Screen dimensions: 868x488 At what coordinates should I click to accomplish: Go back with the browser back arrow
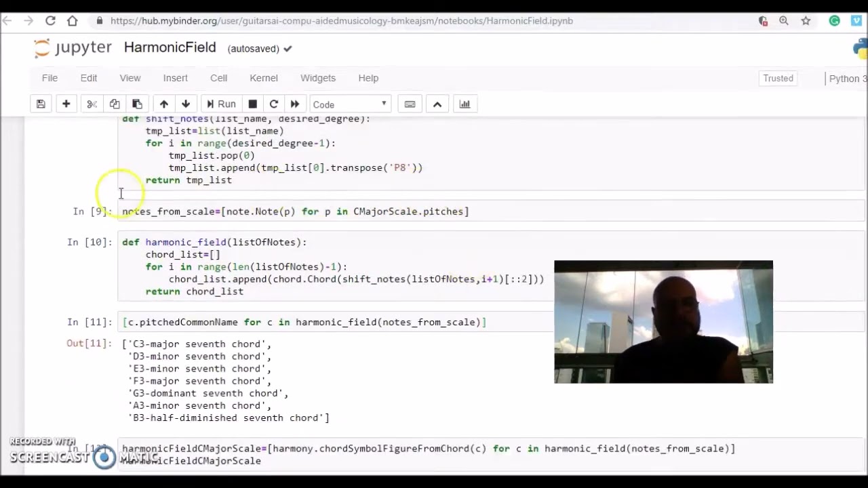[x=8, y=21]
